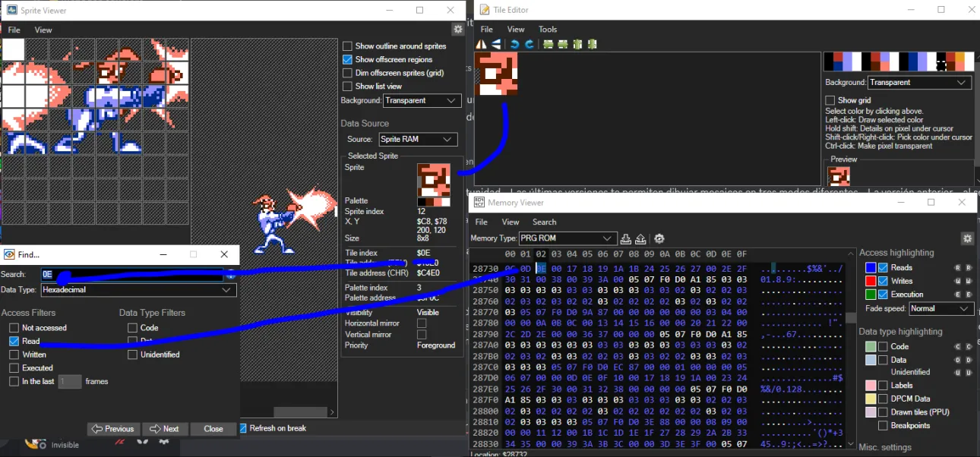Tick the Show grid checkbox in Tile Editor

click(830, 100)
